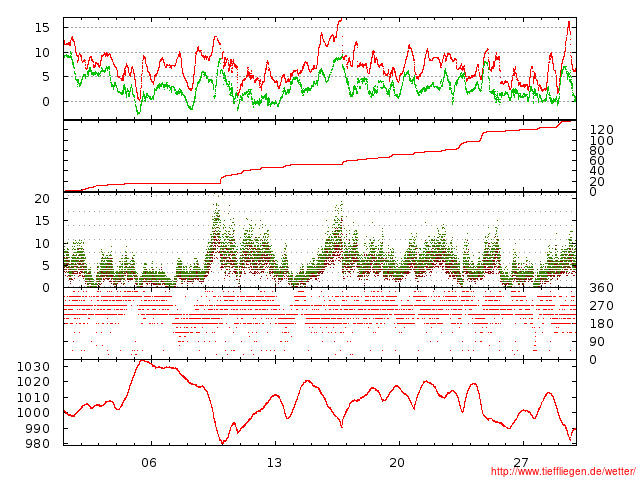This screenshot has height=480, width=640.
Task: Click the 990 pressure axis label
Action: (x=37, y=429)
